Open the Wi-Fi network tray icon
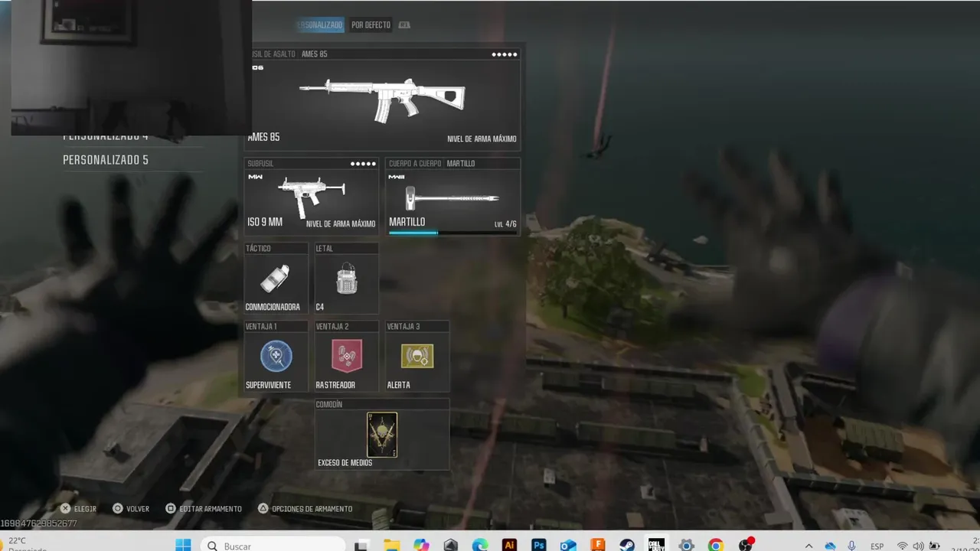The image size is (980, 551). coord(903,546)
